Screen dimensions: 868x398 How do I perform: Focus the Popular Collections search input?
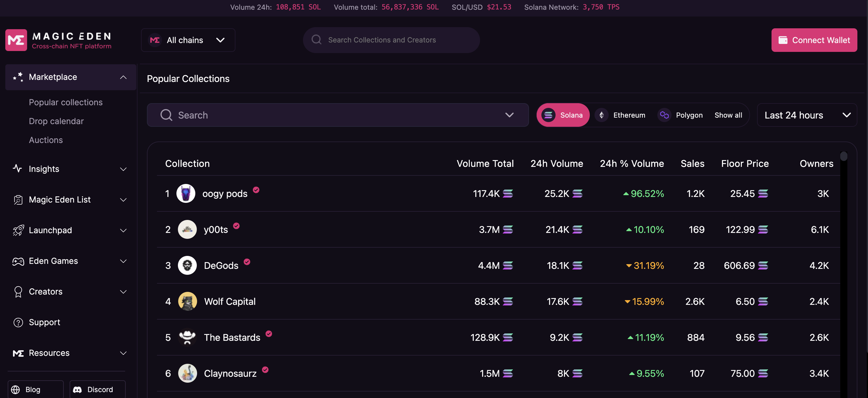(x=338, y=115)
